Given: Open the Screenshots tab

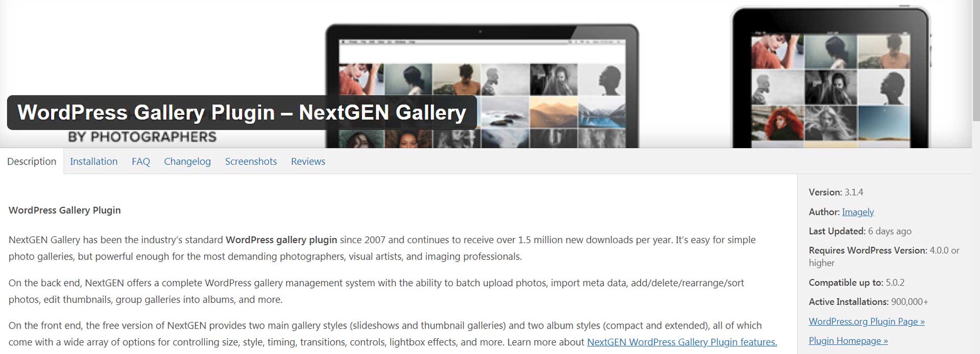Looking at the screenshot, I should tap(251, 161).
